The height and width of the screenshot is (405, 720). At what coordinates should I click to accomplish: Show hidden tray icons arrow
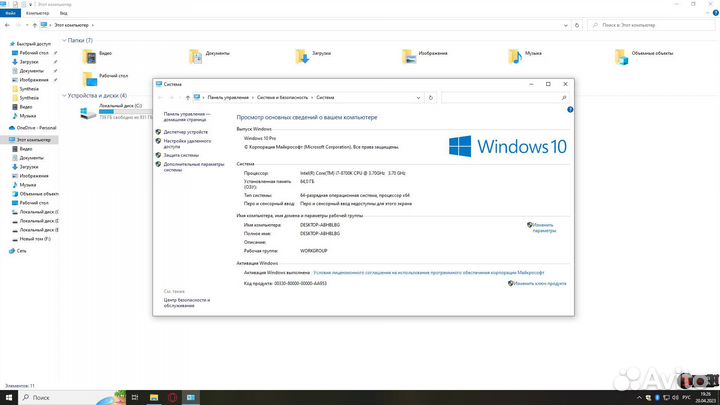[x=639, y=397]
